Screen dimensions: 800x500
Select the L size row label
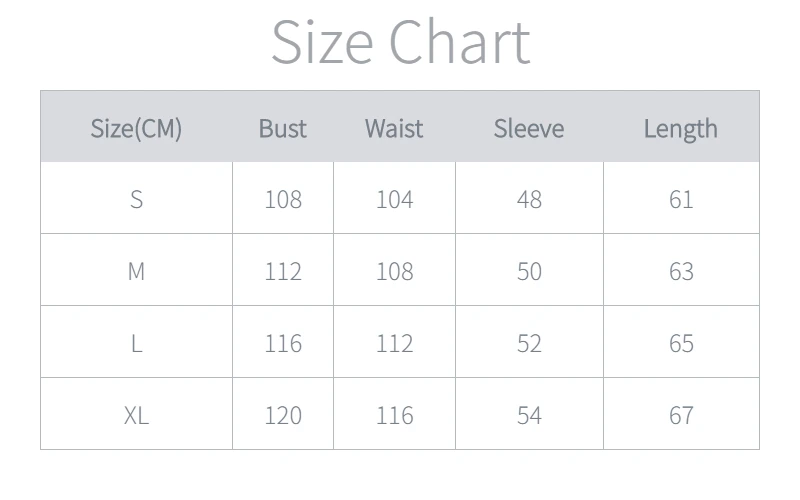point(136,343)
